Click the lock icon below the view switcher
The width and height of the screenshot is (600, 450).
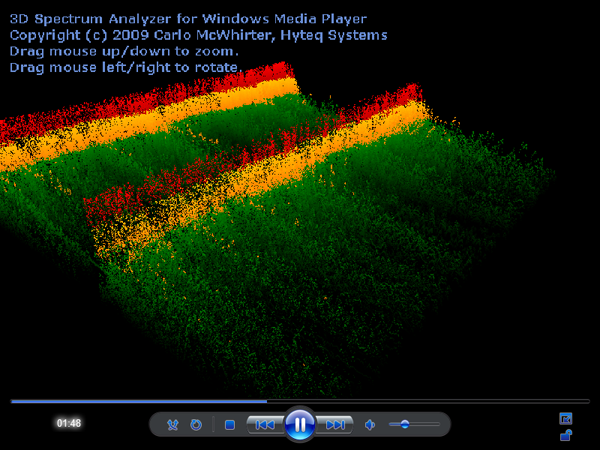[566, 435]
